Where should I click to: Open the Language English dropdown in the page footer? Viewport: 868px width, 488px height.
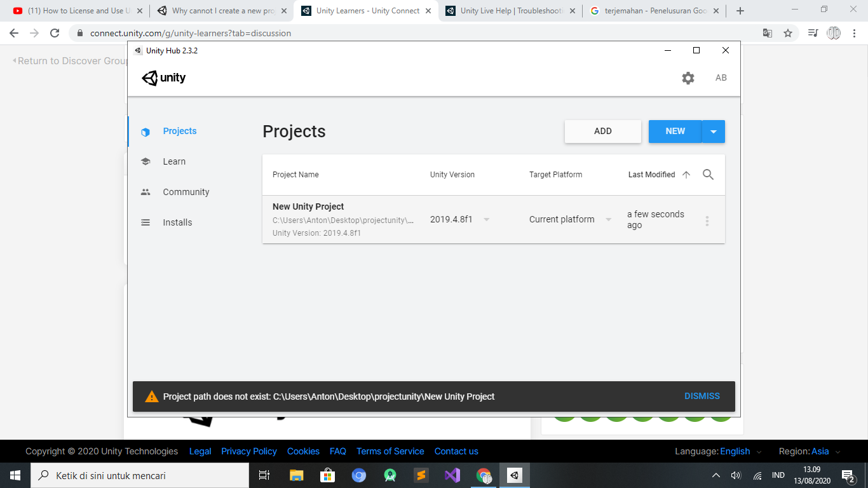pos(741,451)
